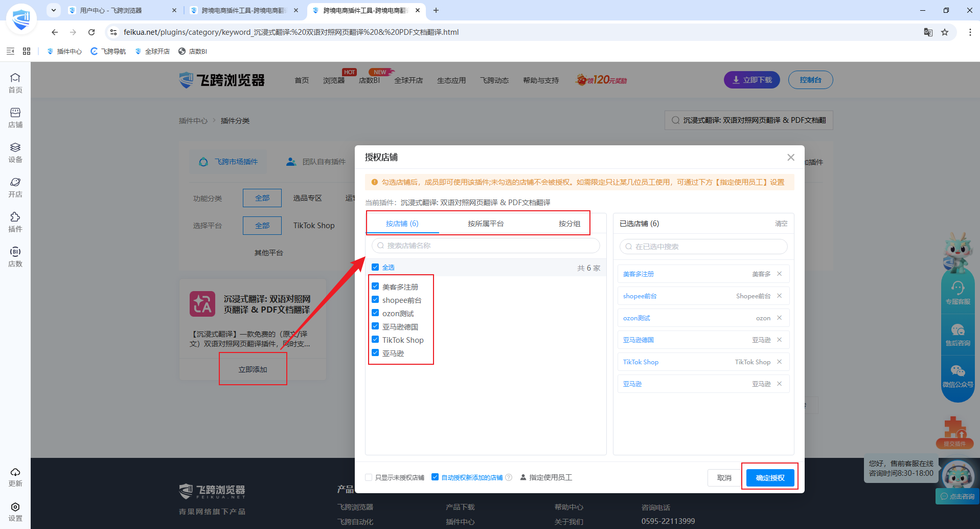The width and height of the screenshot is (980, 529).
Task: Uncheck the ozon测试 store checkbox
Action: pyautogui.click(x=375, y=313)
